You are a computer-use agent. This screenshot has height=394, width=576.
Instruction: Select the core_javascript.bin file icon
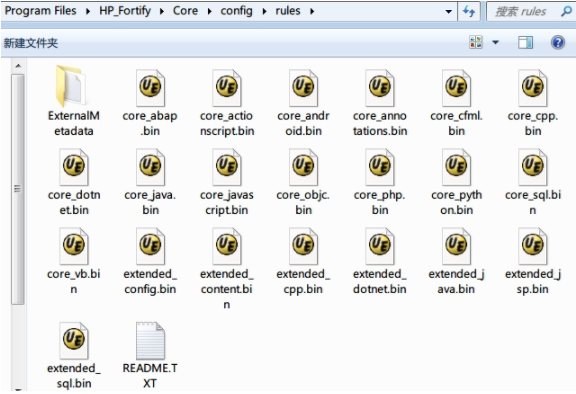[227, 167]
